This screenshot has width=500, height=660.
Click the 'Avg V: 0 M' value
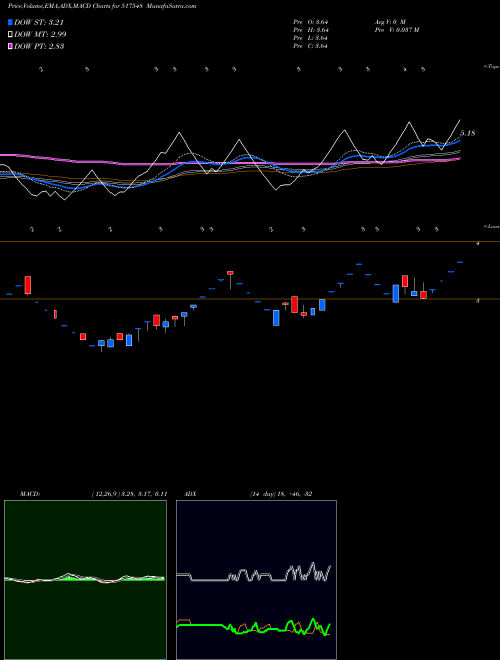point(390,22)
